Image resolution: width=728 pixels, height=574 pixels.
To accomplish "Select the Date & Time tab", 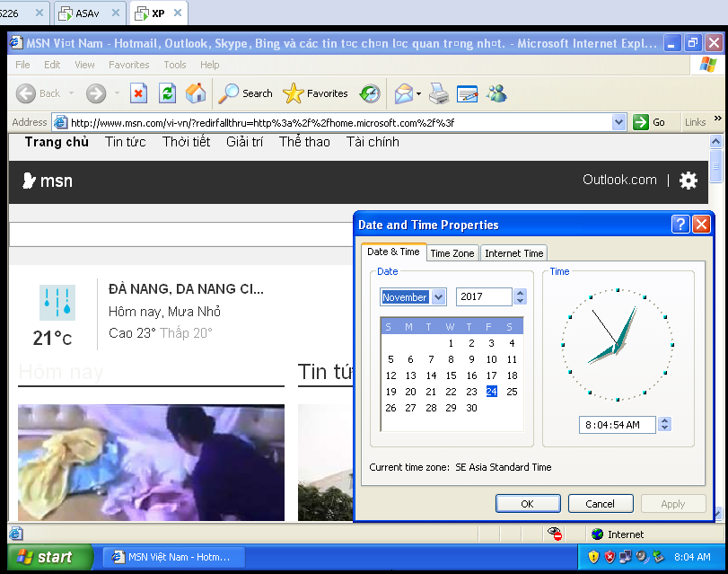I will point(393,252).
